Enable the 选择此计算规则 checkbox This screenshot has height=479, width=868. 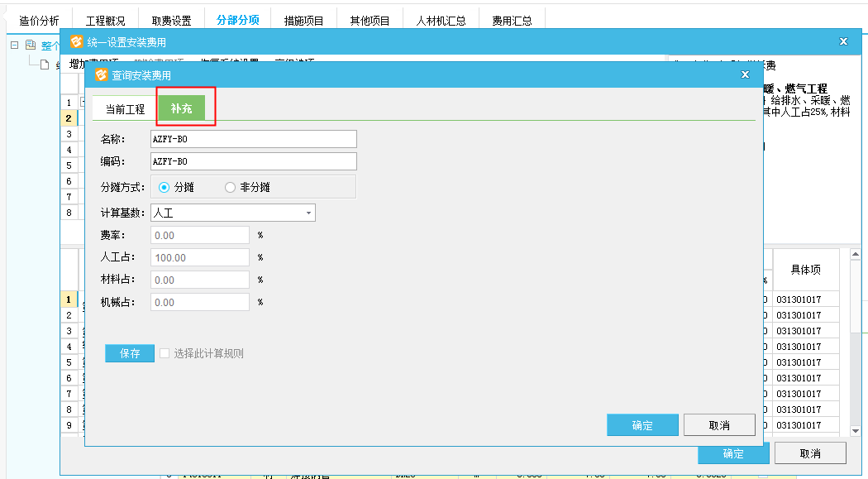coord(165,353)
